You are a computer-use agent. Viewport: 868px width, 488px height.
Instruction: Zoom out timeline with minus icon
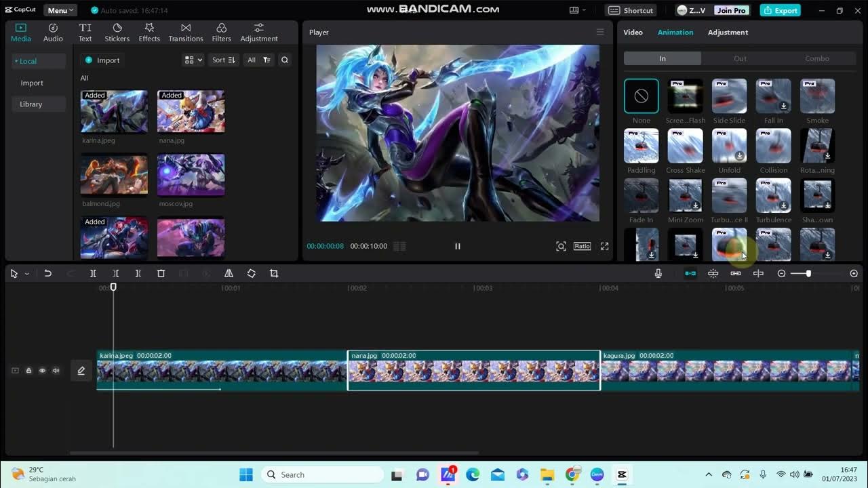coord(781,273)
